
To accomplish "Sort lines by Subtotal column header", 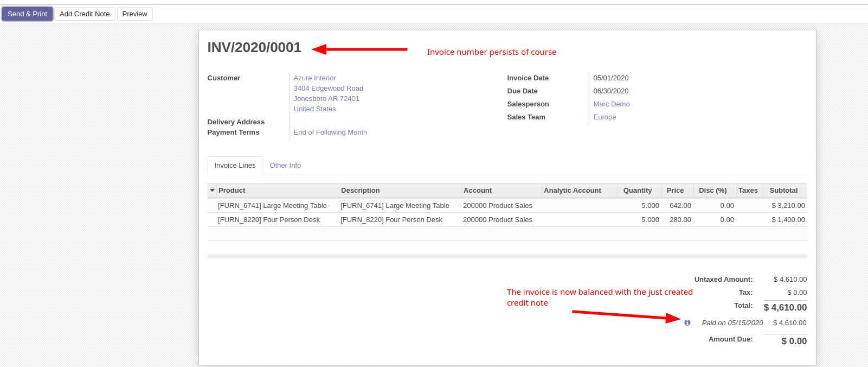I will (x=783, y=191).
